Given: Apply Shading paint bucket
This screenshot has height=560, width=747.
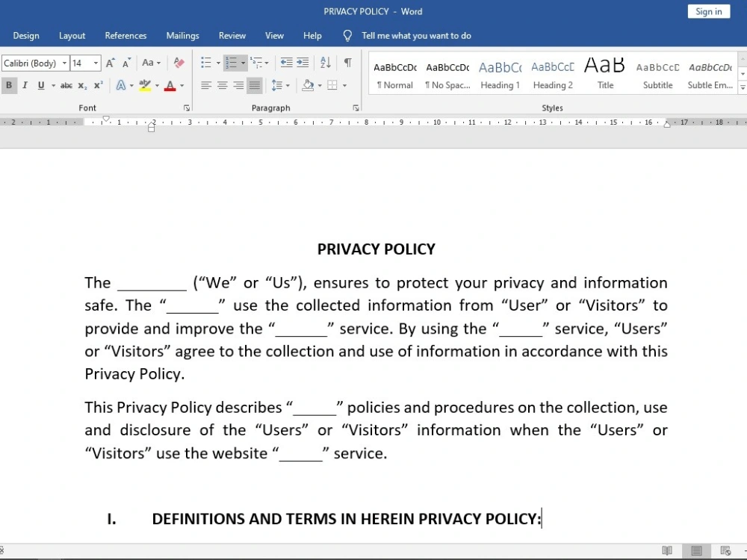Looking at the screenshot, I should [x=309, y=86].
